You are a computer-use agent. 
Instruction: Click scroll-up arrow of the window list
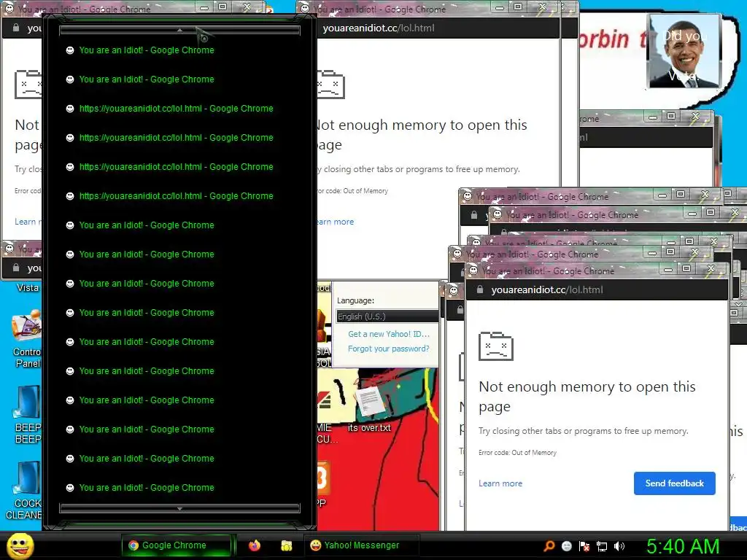(179, 31)
